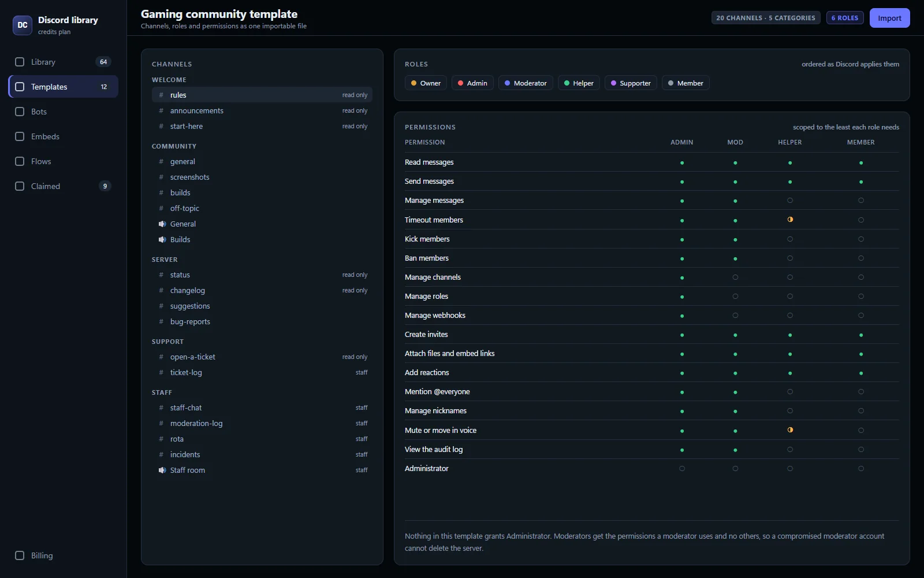924x578 pixels.
Task: Click the Mention @everyone permission label
Action: [x=437, y=391]
